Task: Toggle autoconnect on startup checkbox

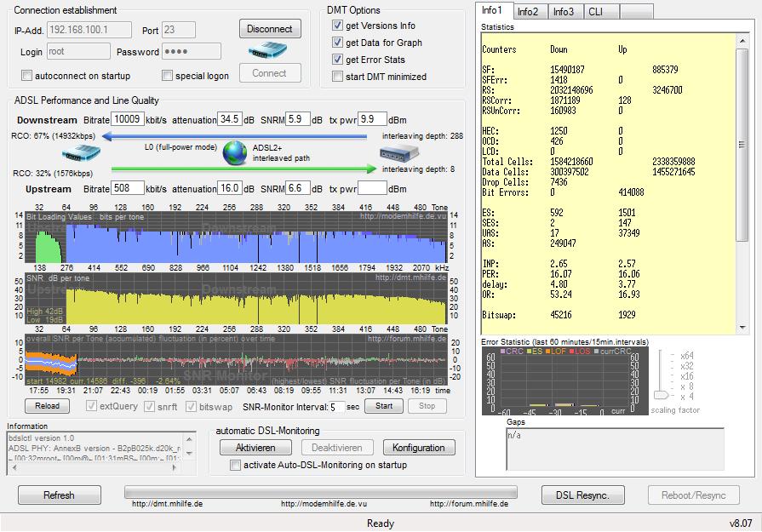Action: coord(26,75)
